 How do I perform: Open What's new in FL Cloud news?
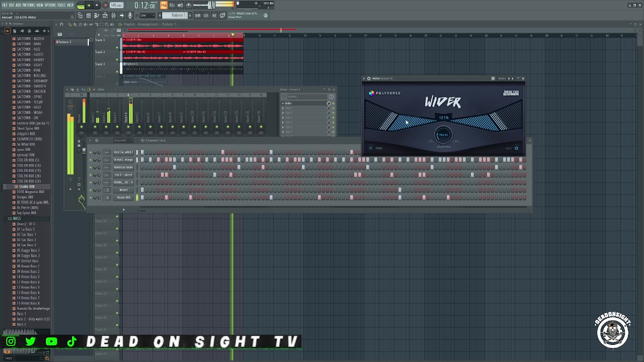coord(247,15)
